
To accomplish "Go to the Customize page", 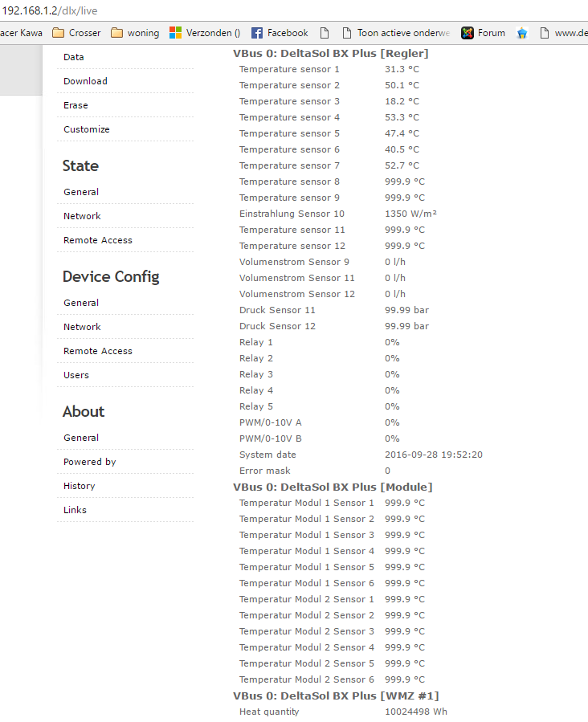I will tap(87, 129).
